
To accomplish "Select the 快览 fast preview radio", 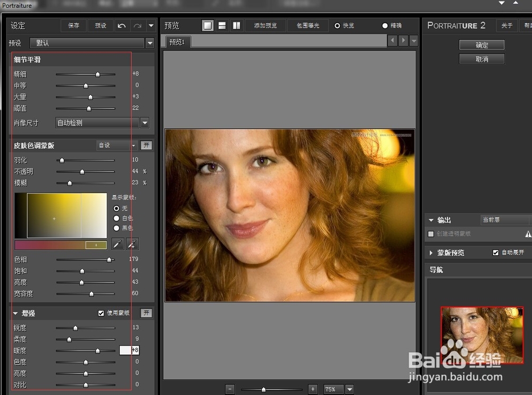I will coord(337,26).
